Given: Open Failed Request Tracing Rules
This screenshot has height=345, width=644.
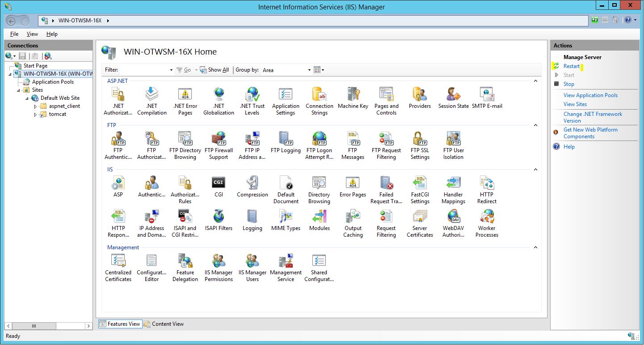Looking at the screenshot, I should pyautogui.click(x=387, y=190).
